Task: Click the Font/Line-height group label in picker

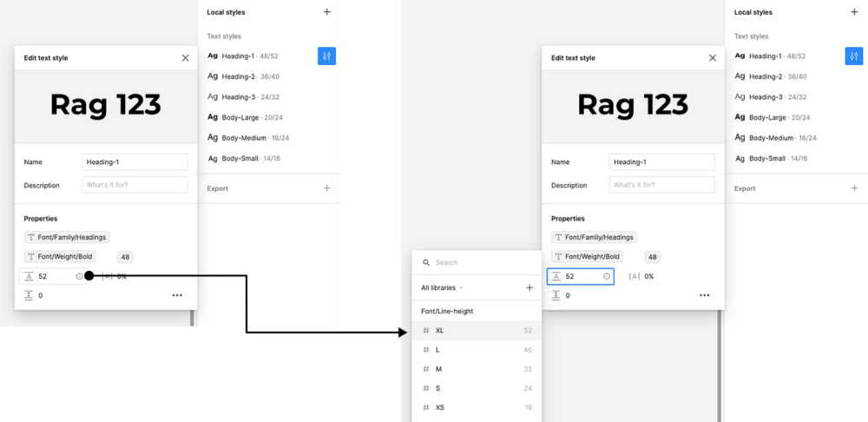Action: (447, 311)
